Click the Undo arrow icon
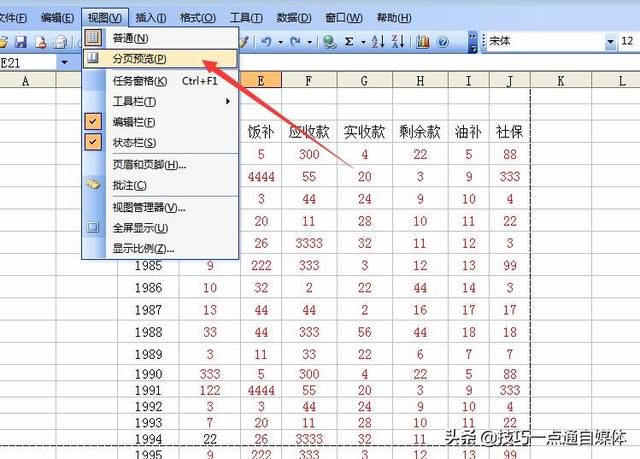Viewport: 640px width, 459px height. coord(267,41)
